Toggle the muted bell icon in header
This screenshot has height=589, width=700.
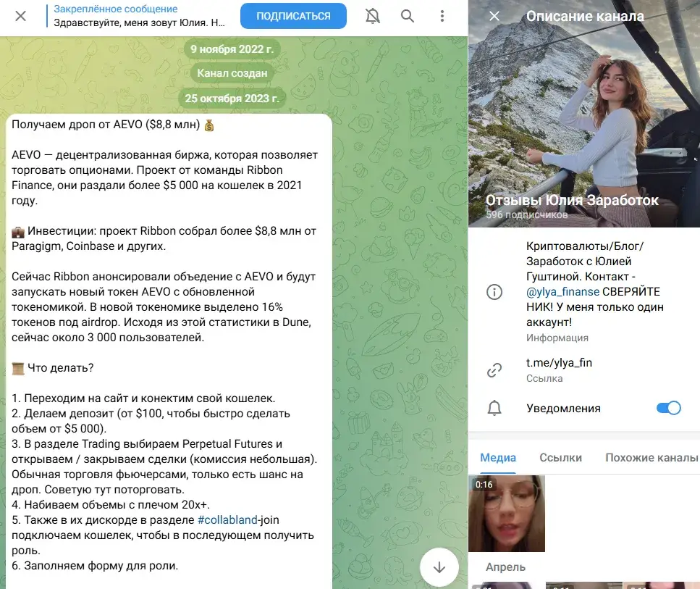click(x=373, y=16)
